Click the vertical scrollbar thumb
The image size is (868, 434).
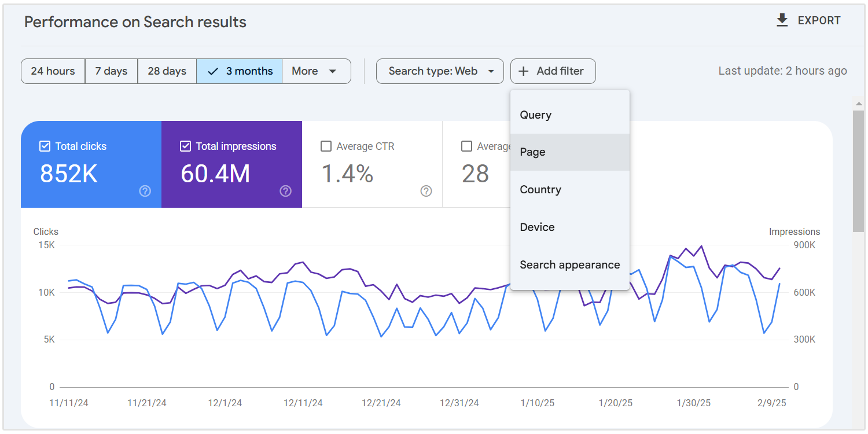click(859, 171)
